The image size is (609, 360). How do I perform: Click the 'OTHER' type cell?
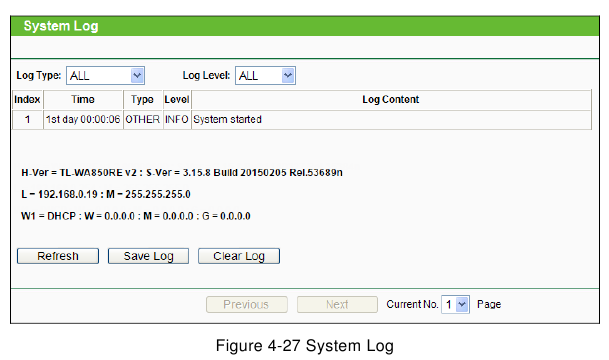pos(143,120)
